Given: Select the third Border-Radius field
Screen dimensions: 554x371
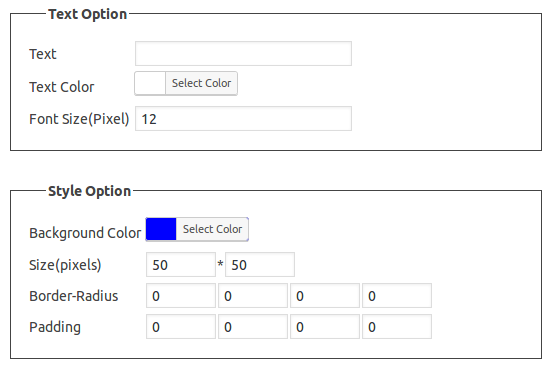Looking at the screenshot, I should 325,296.
